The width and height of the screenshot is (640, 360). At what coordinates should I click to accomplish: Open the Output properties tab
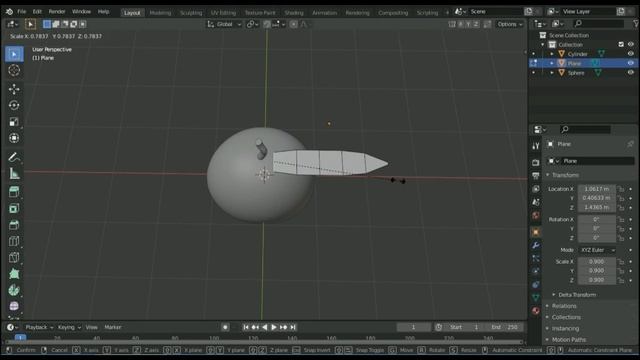click(536, 176)
